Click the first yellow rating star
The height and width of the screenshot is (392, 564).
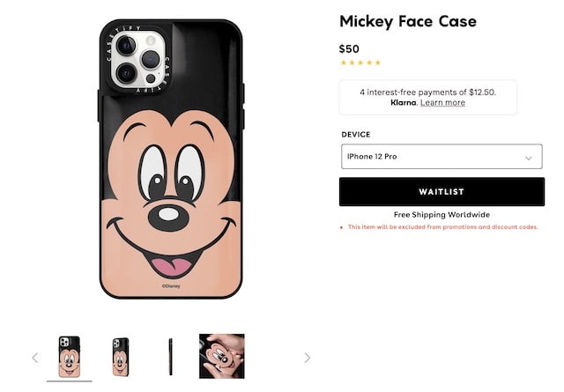344,63
